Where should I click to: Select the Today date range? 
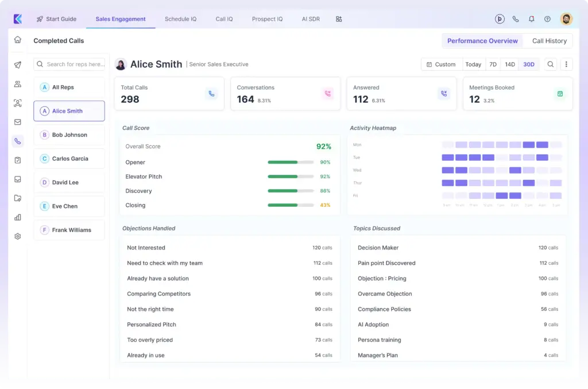point(473,64)
